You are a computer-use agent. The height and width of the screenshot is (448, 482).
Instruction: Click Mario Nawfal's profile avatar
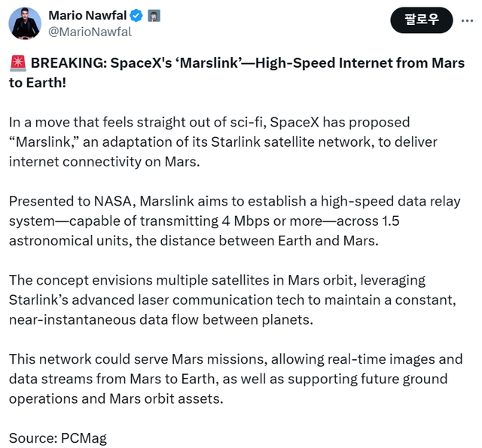click(25, 23)
